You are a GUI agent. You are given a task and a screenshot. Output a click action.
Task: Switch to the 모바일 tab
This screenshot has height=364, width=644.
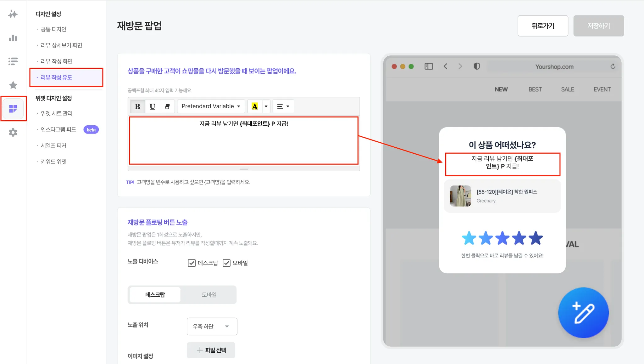coord(209,295)
